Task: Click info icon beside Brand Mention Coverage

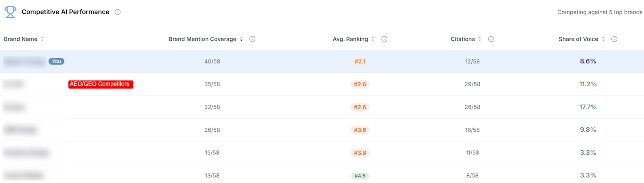Action: pyautogui.click(x=252, y=39)
